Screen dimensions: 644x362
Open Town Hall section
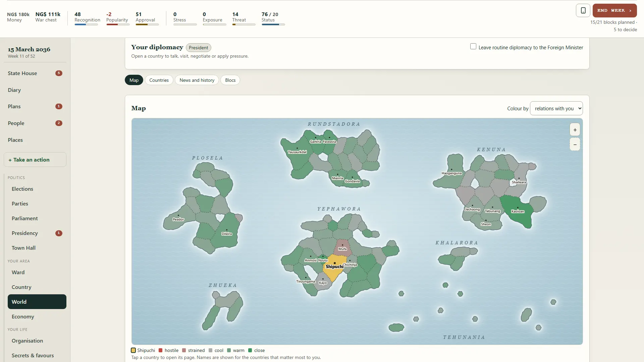(x=37, y=248)
